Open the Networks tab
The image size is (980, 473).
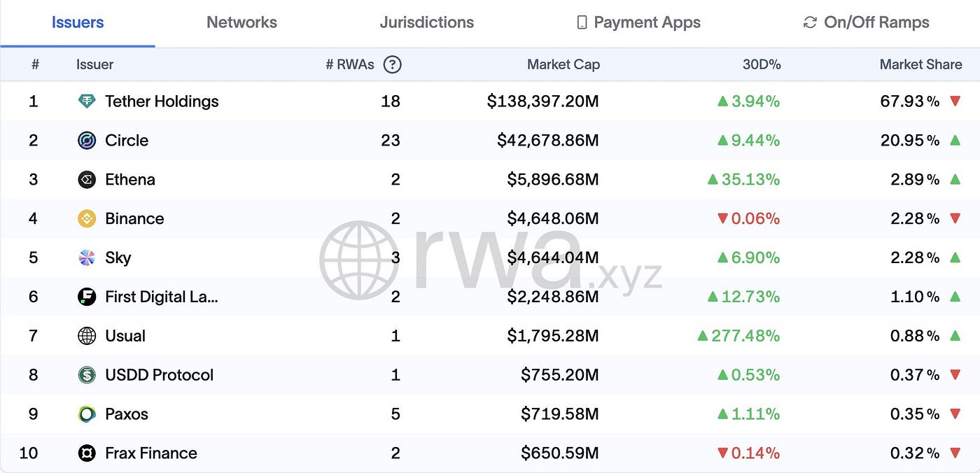tap(241, 22)
